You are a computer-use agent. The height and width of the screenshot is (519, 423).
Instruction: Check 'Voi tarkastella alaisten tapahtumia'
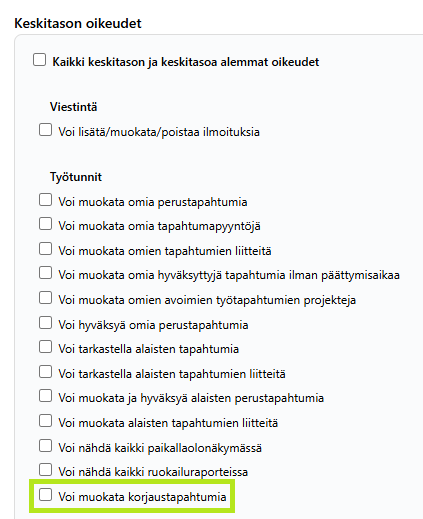tap(45, 347)
